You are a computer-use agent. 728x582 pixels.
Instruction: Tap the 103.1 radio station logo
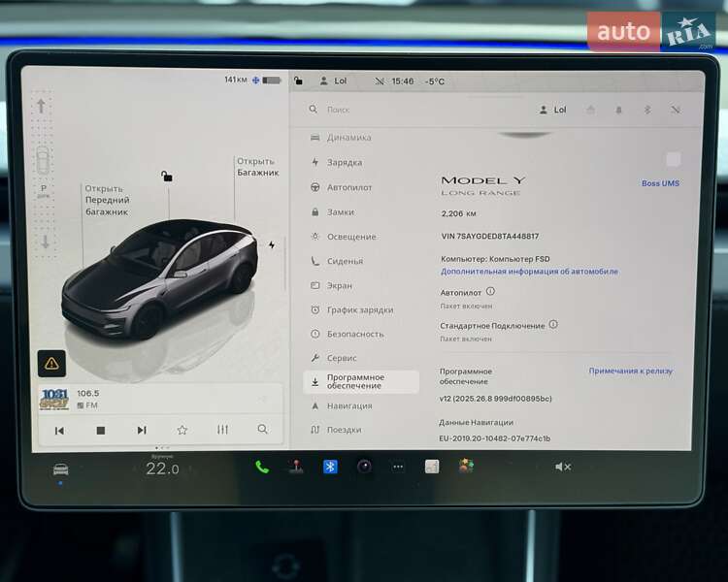(54, 399)
